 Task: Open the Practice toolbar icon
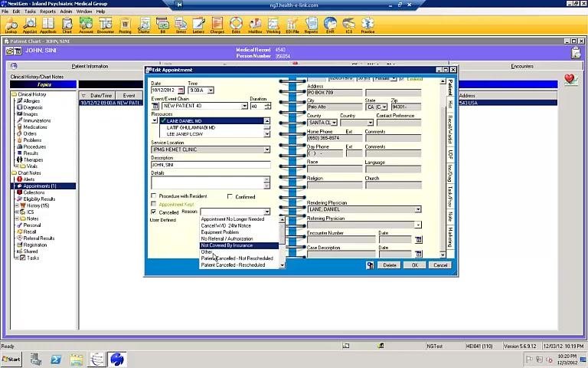(367, 25)
